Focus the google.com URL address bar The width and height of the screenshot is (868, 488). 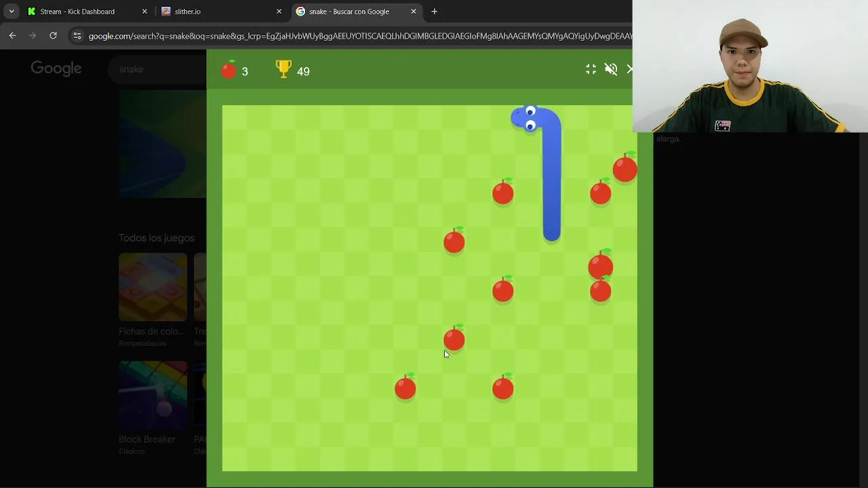(x=359, y=36)
